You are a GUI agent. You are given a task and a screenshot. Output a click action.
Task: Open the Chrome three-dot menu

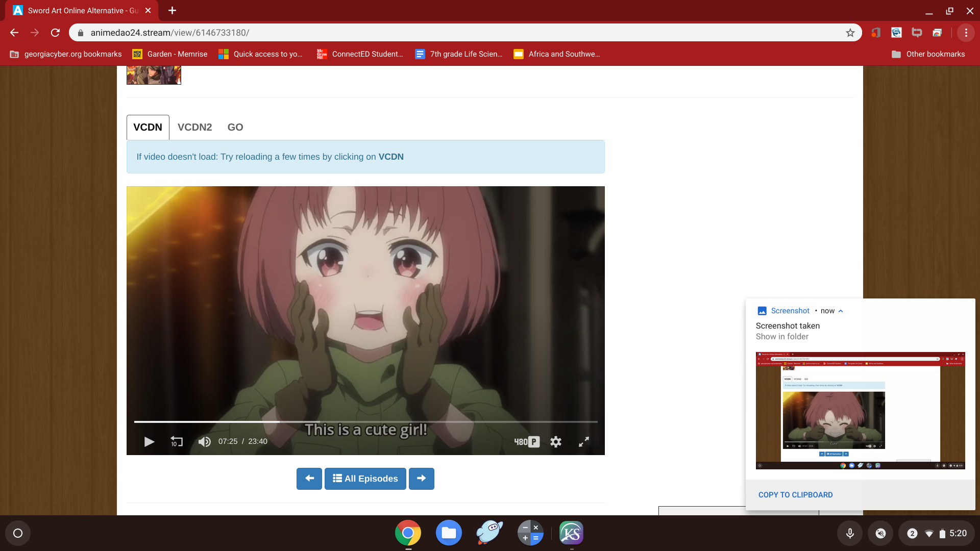point(966,33)
